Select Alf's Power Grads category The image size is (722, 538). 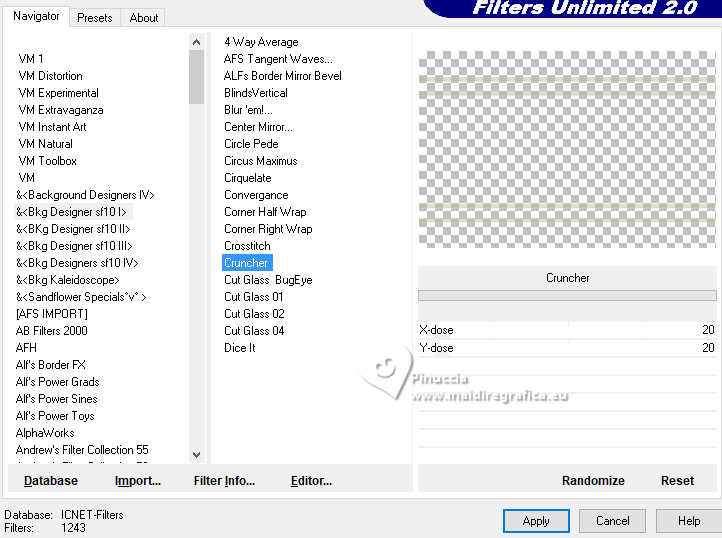click(58, 383)
